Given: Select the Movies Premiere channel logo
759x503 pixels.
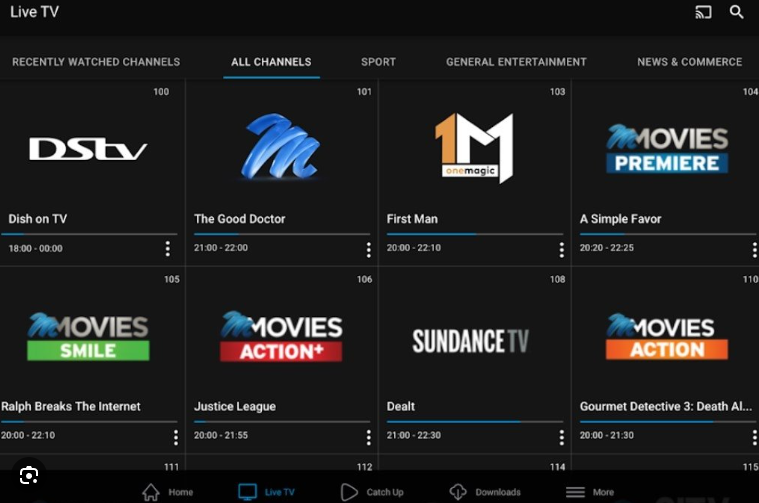Looking at the screenshot, I should [667, 149].
